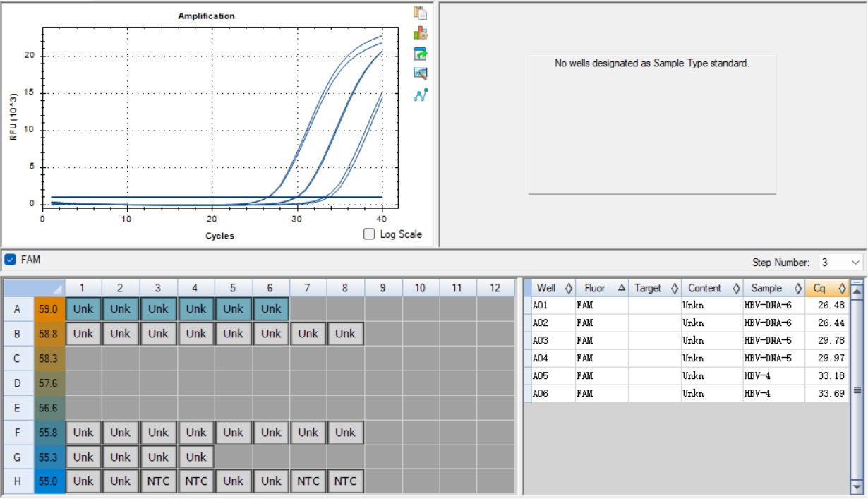Toggle well H5 in plate grid
The image size is (868, 499).
click(x=234, y=481)
